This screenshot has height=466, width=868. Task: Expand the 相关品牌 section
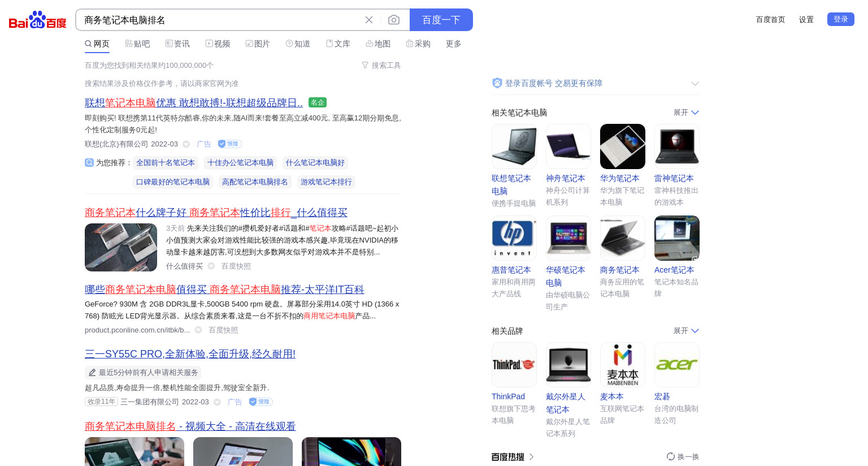pyautogui.click(x=687, y=331)
